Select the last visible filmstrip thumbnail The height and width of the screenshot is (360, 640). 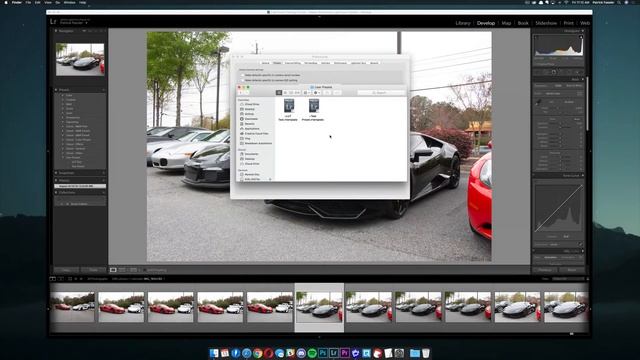coord(566,307)
